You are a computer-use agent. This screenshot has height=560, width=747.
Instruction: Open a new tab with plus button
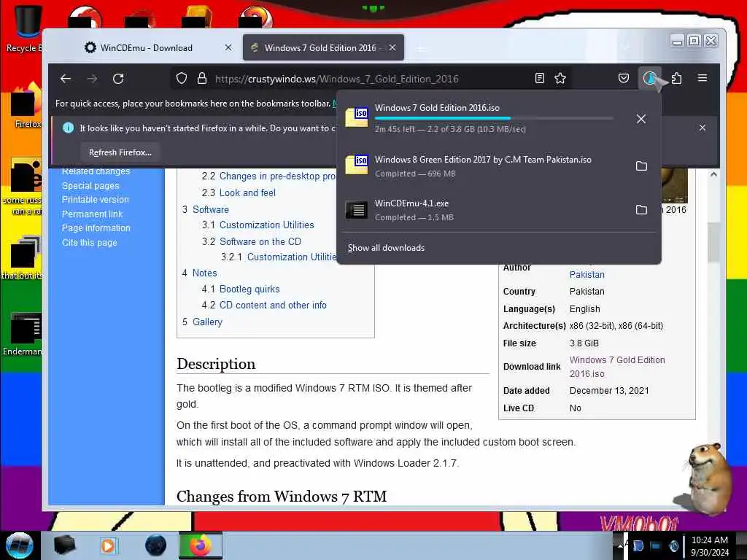click(420, 48)
